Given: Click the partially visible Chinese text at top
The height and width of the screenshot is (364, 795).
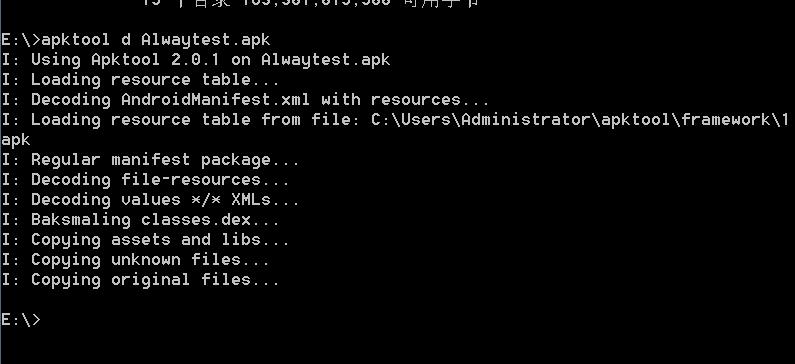Looking at the screenshot, I should (310, 4).
